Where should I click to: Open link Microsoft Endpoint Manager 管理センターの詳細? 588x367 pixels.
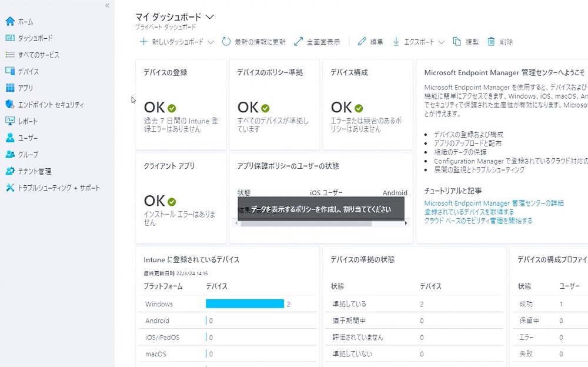tap(494, 203)
